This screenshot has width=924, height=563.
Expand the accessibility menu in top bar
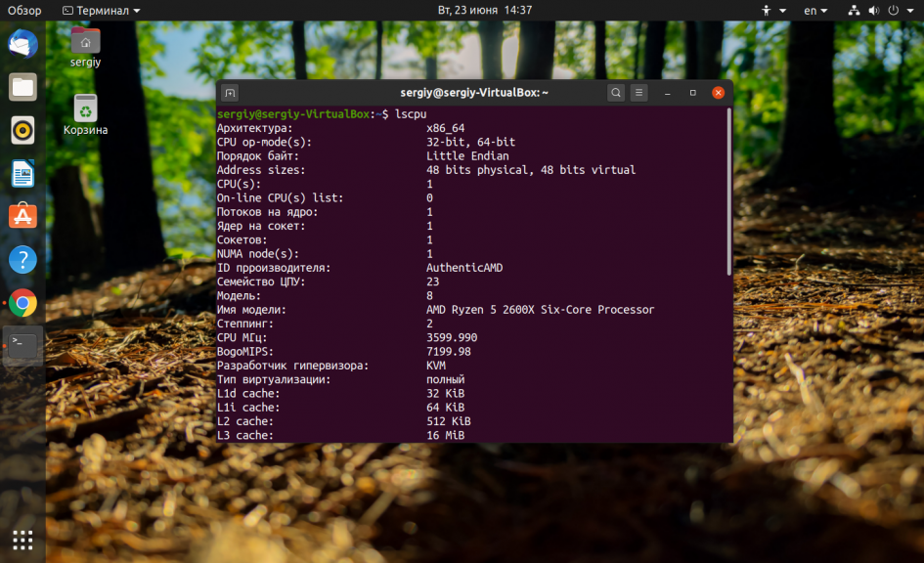(773, 11)
